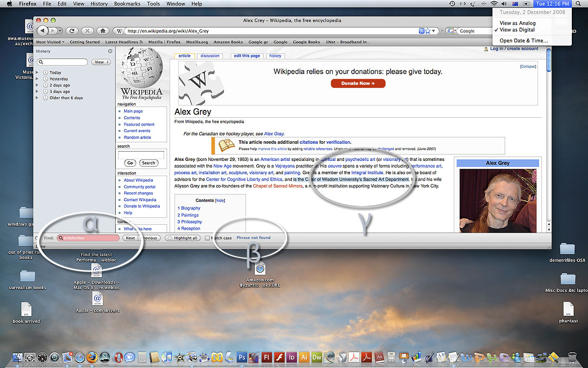Image resolution: width=588 pixels, height=368 pixels.
Task: Open the 'Log in / create account' link
Action: coord(514,49)
